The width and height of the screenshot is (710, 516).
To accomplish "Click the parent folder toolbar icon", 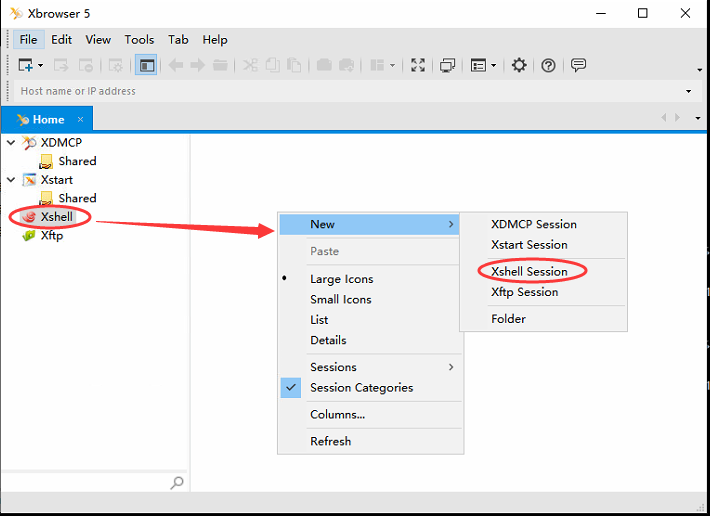I will click(220, 65).
